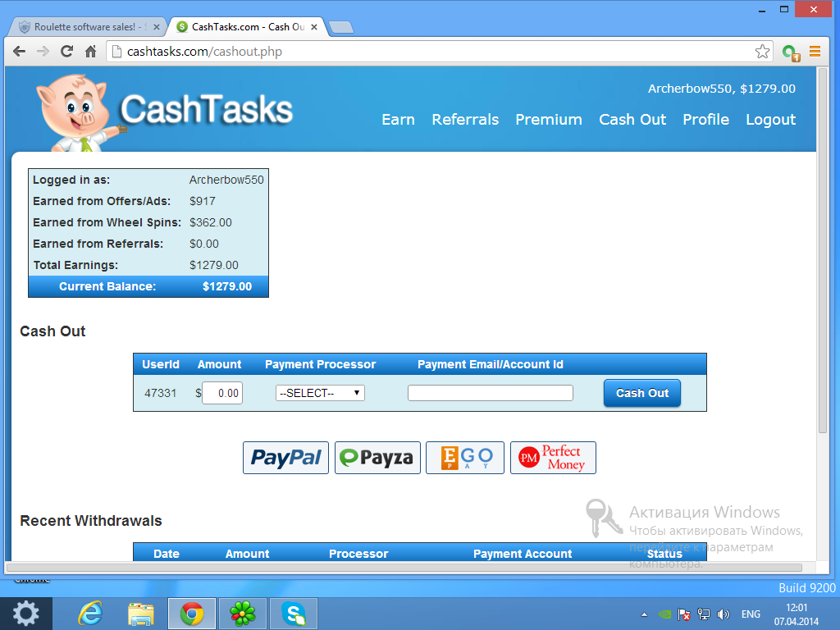
Task: Click the Processor column header
Action: coord(358,554)
